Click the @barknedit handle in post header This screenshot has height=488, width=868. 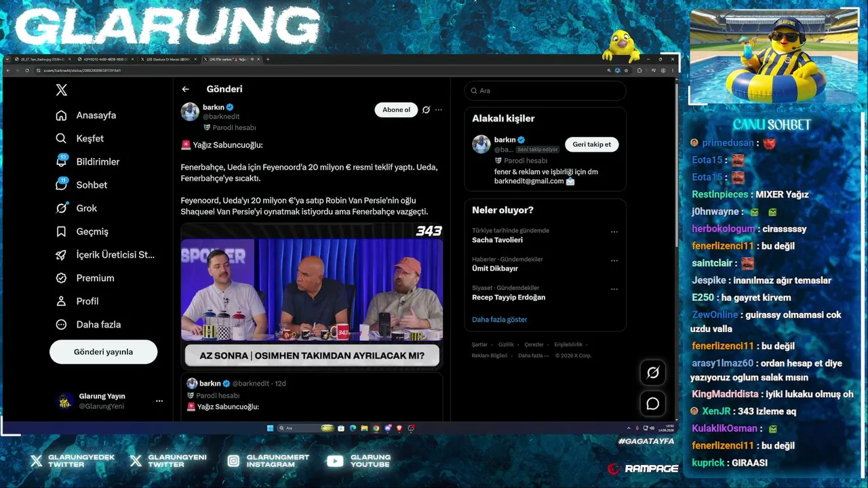pyautogui.click(x=221, y=117)
